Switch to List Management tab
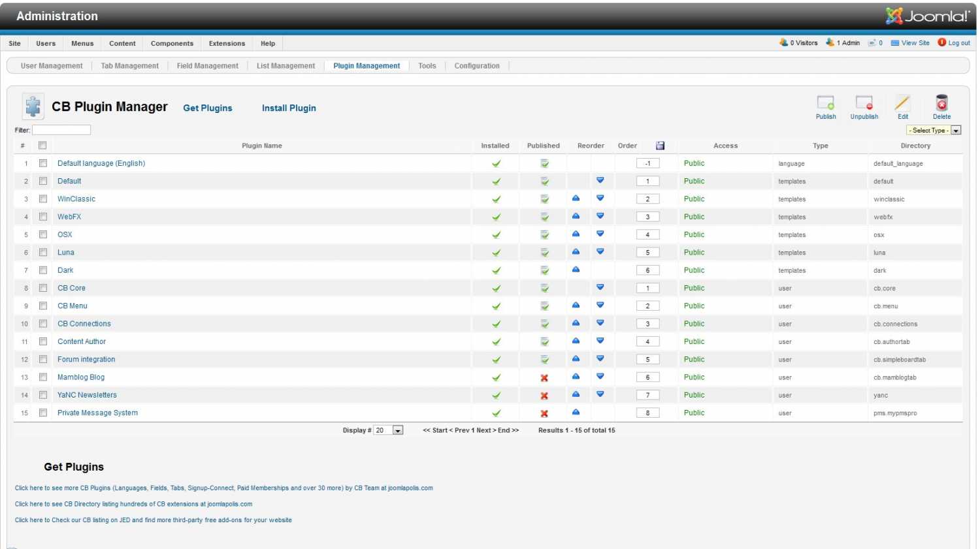This screenshot has width=980, height=549. [x=286, y=66]
